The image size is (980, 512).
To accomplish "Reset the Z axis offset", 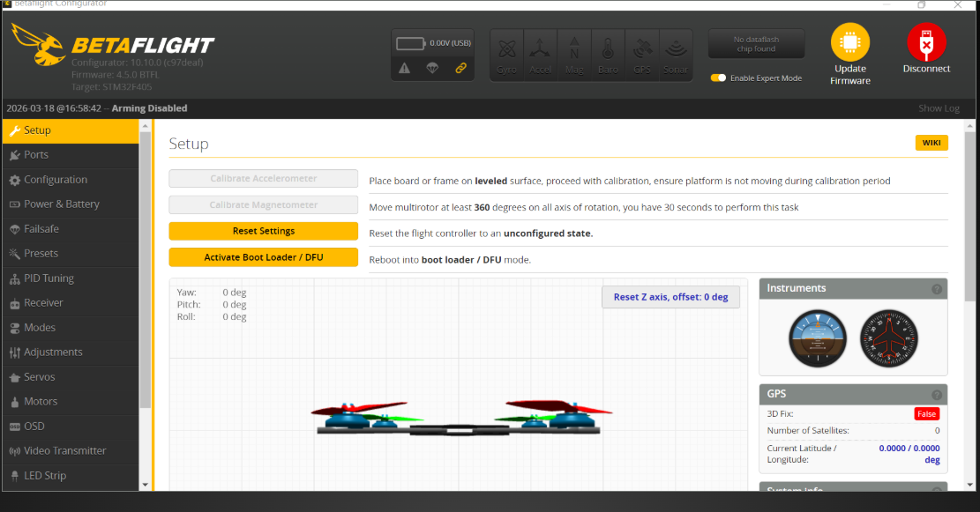I will (x=670, y=297).
